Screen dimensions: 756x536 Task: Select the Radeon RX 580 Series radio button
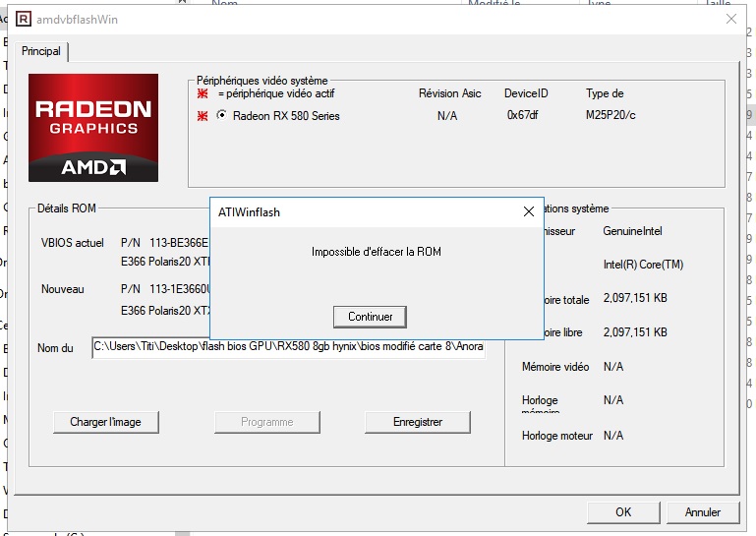(x=221, y=115)
